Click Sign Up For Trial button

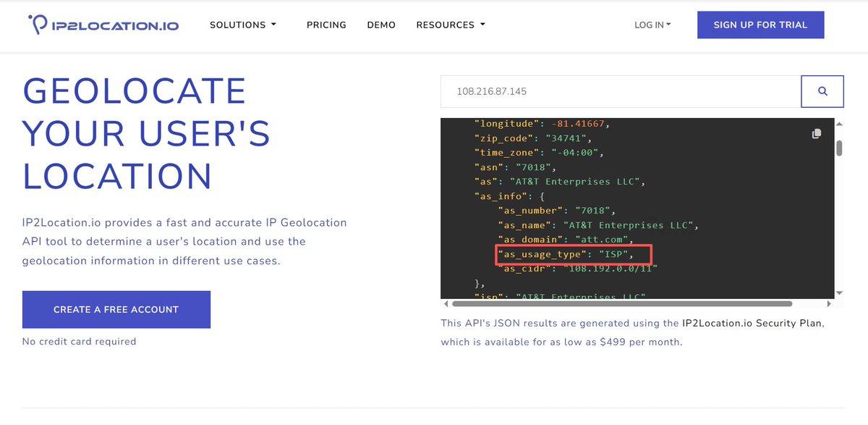click(x=760, y=25)
